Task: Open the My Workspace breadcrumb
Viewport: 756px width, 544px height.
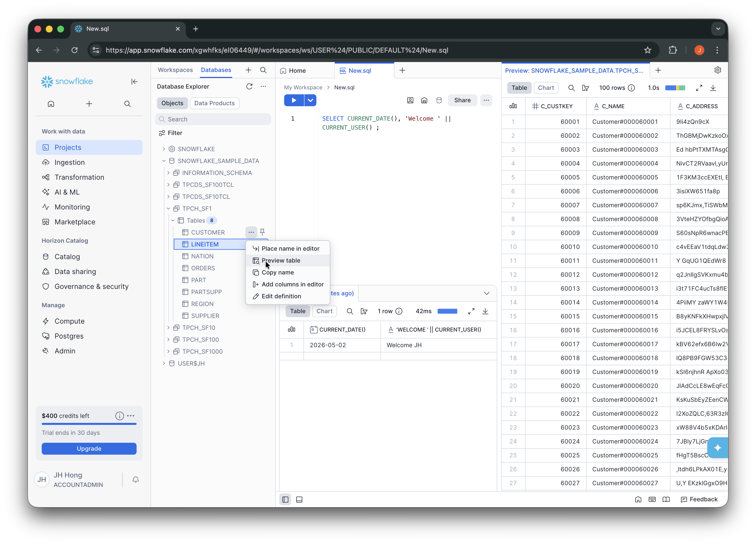Action: (303, 87)
